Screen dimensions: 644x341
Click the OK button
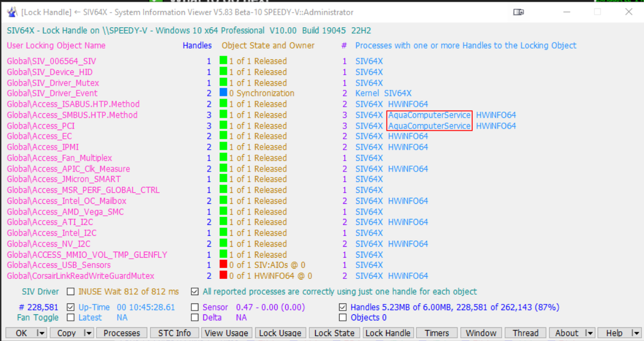(21, 333)
